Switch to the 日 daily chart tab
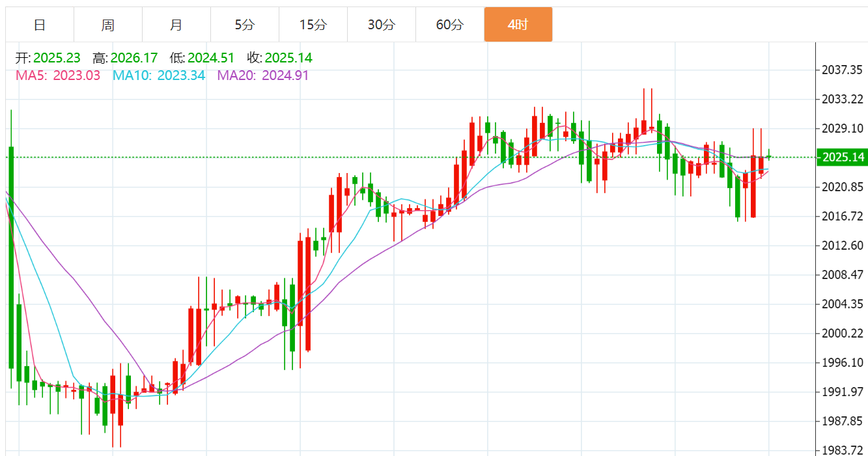This screenshot has height=456, width=868. tap(40, 25)
